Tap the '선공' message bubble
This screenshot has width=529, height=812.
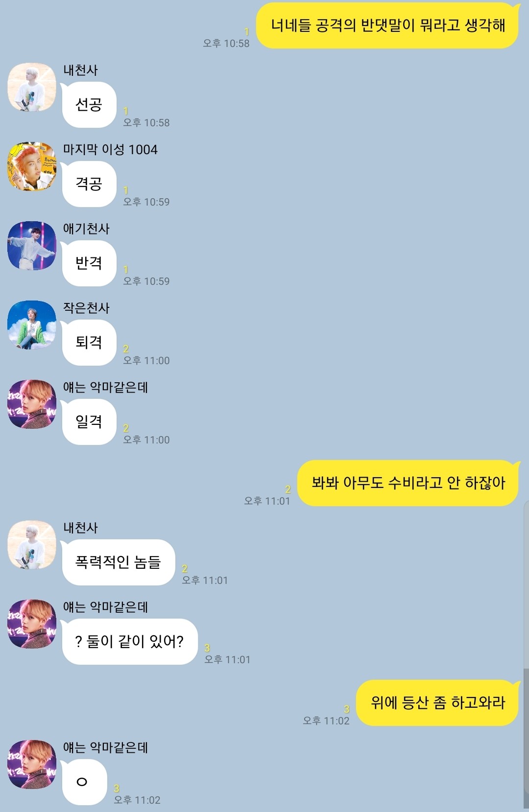pyautogui.click(x=89, y=105)
